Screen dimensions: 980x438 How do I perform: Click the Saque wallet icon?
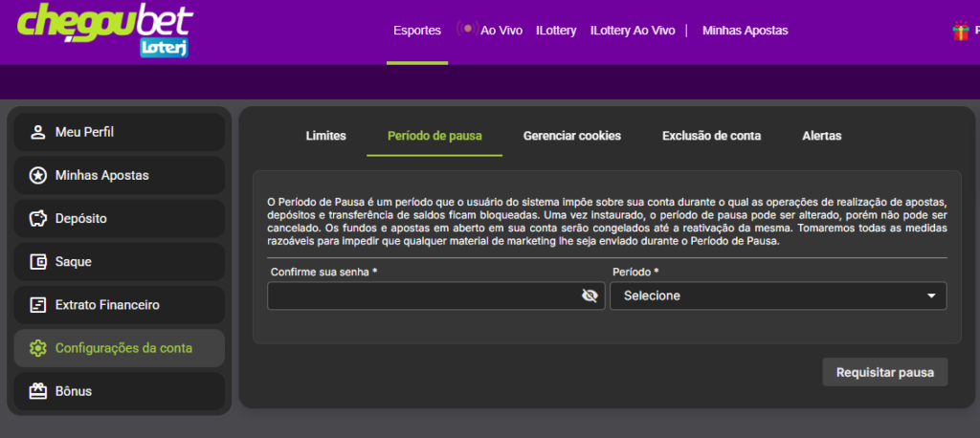pyautogui.click(x=38, y=262)
